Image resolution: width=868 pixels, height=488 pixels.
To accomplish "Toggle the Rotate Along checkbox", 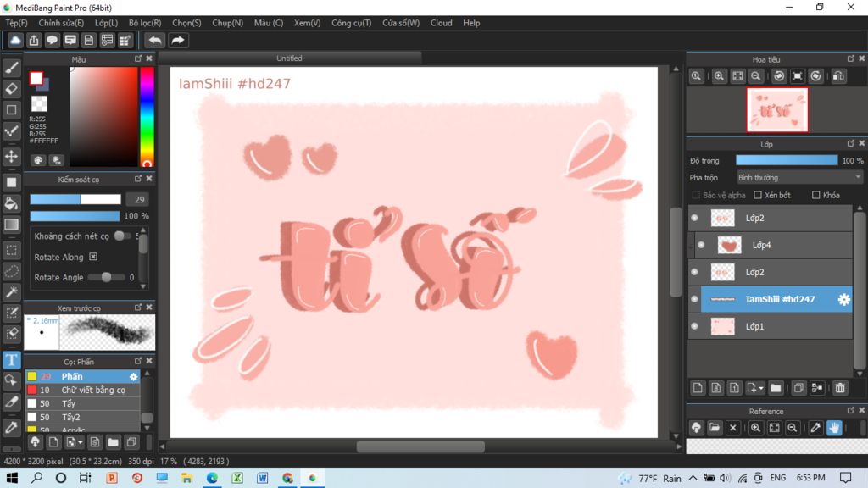I will 93,257.
